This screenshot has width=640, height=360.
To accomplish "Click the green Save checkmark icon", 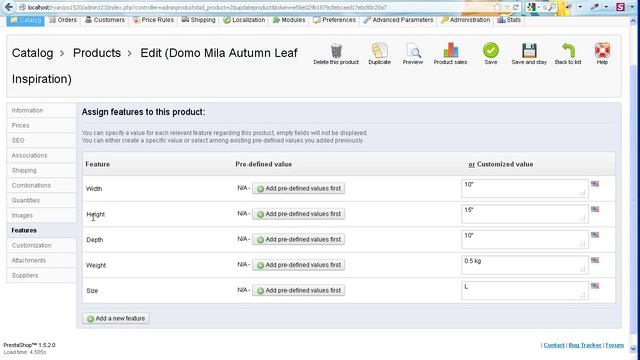I will point(491,50).
